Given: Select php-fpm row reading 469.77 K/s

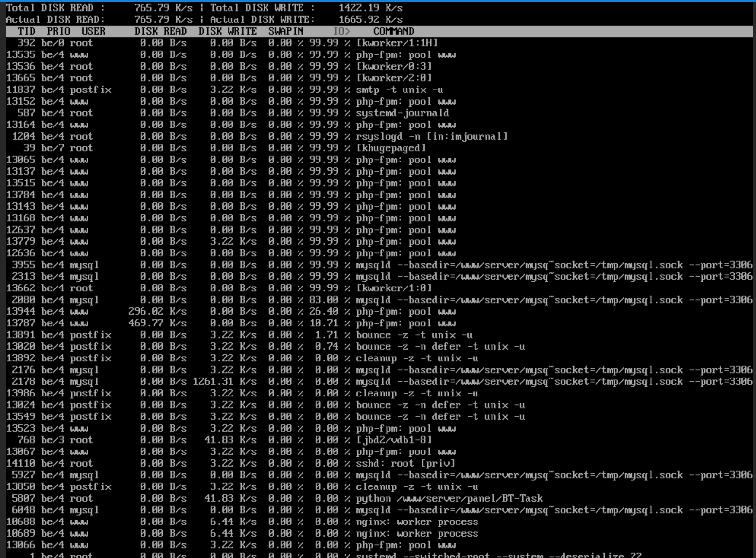Looking at the screenshot, I should pyautogui.click(x=379, y=323).
